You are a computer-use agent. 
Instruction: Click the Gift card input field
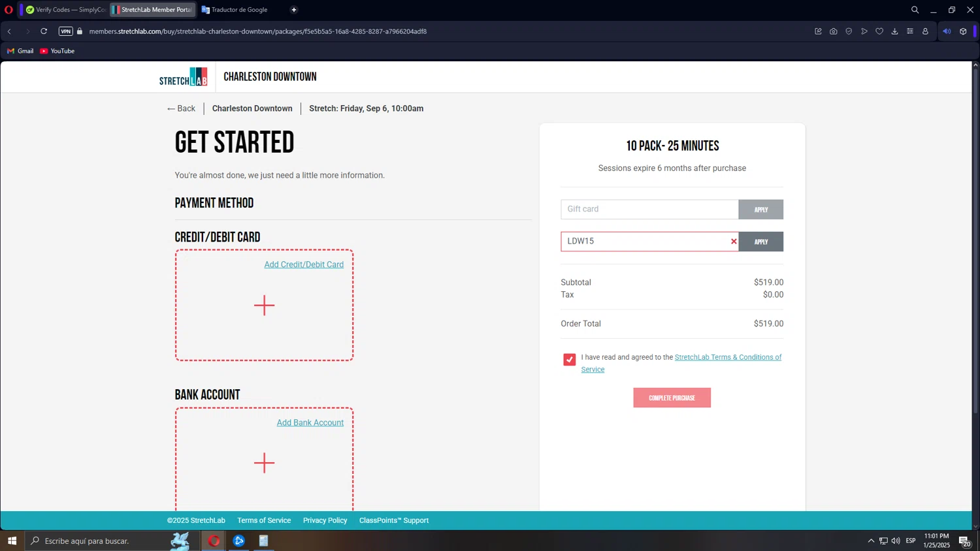(649, 209)
